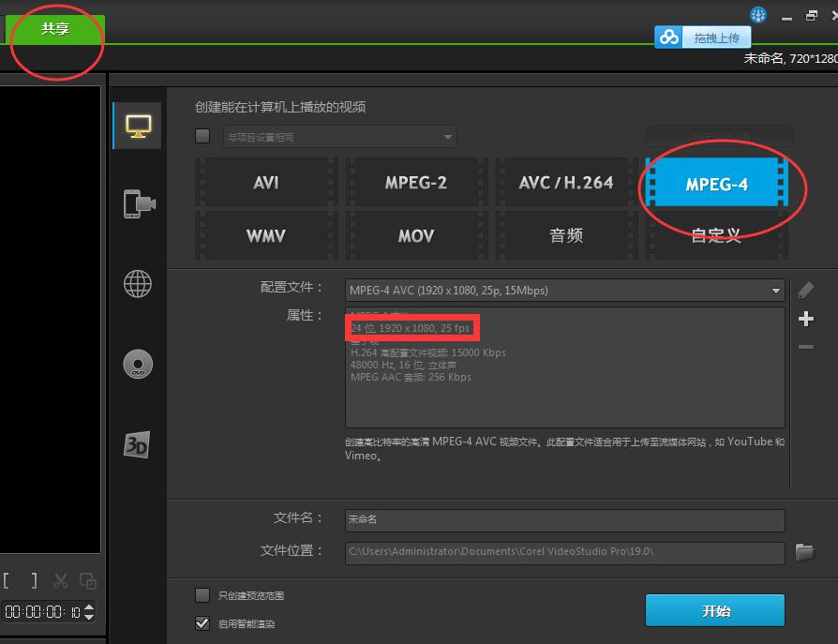Select the DVD disc output icon
The image size is (838, 644).
138,364
